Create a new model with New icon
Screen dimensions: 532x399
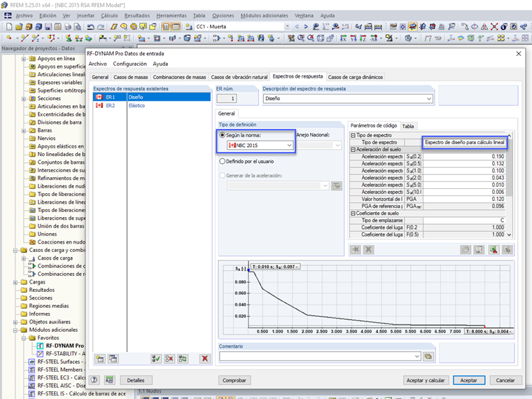pyautogui.click(x=10, y=27)
